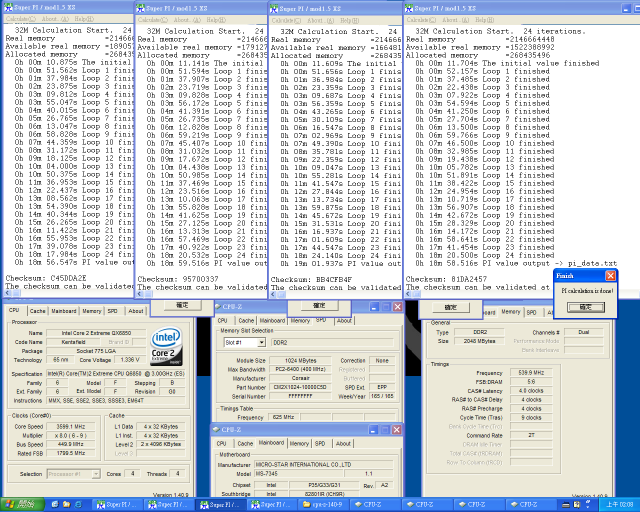The image size is (640, 512).
Task: Click 'PI calculation is done!' message text
Action: 587,291
